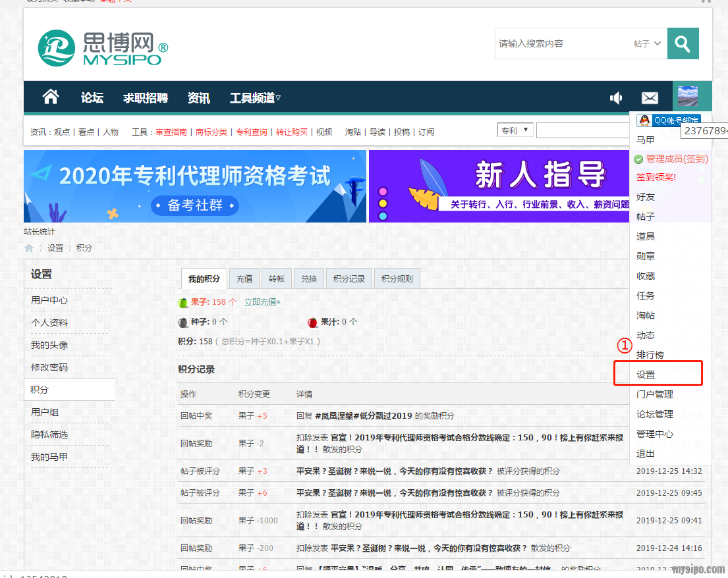Click breadcrumb home icon
The width and height of the screenshot is (728, 578).
coord(29,248)
